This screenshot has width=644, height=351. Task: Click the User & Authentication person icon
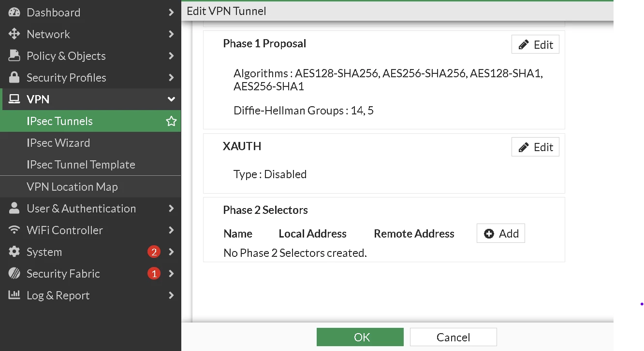[15, 209]
